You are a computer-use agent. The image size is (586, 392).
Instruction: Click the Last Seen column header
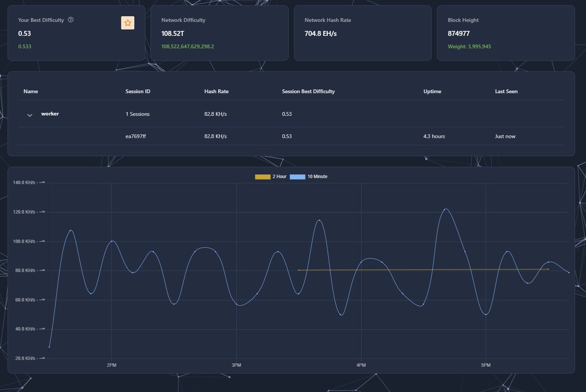(x=506, y=91)
